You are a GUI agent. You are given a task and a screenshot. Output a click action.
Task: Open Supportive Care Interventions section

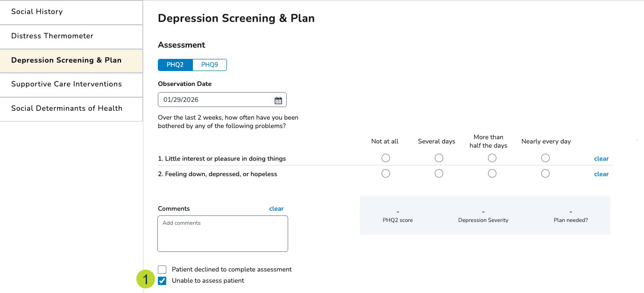(x=71, y=85)
